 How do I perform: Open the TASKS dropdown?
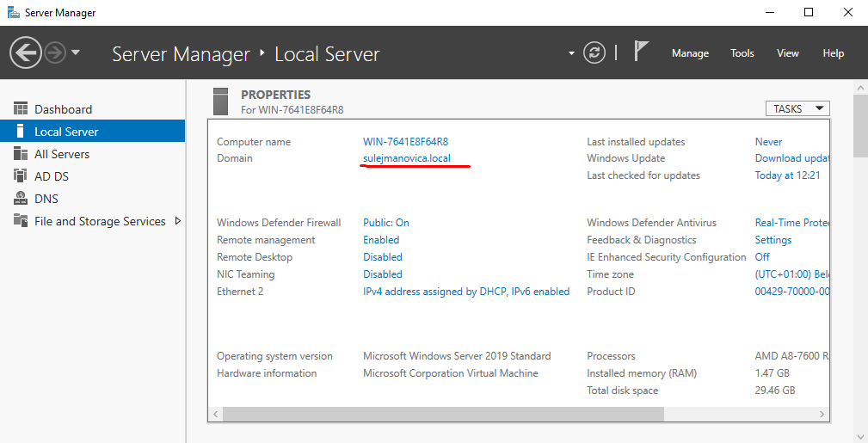(x=797, y=108)
